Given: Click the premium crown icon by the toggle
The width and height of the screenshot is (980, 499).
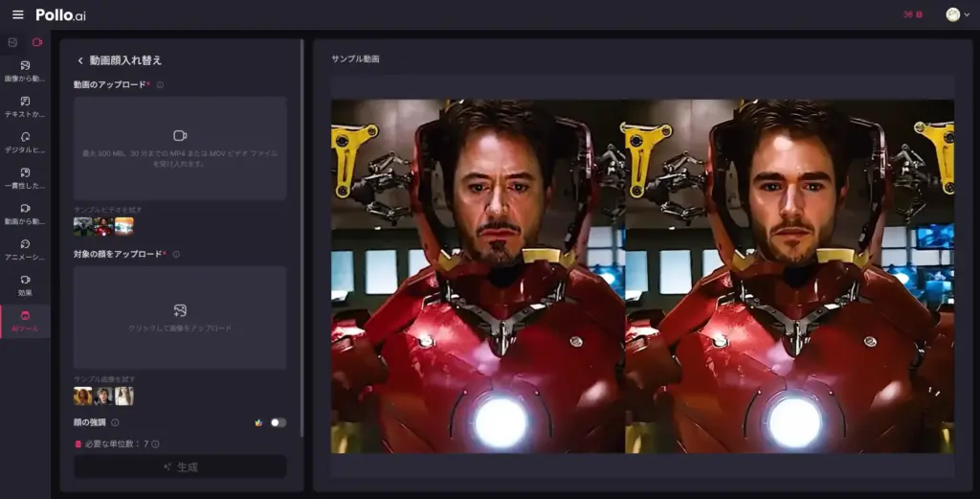Looking at the screenshot, I should click(258, 422).
